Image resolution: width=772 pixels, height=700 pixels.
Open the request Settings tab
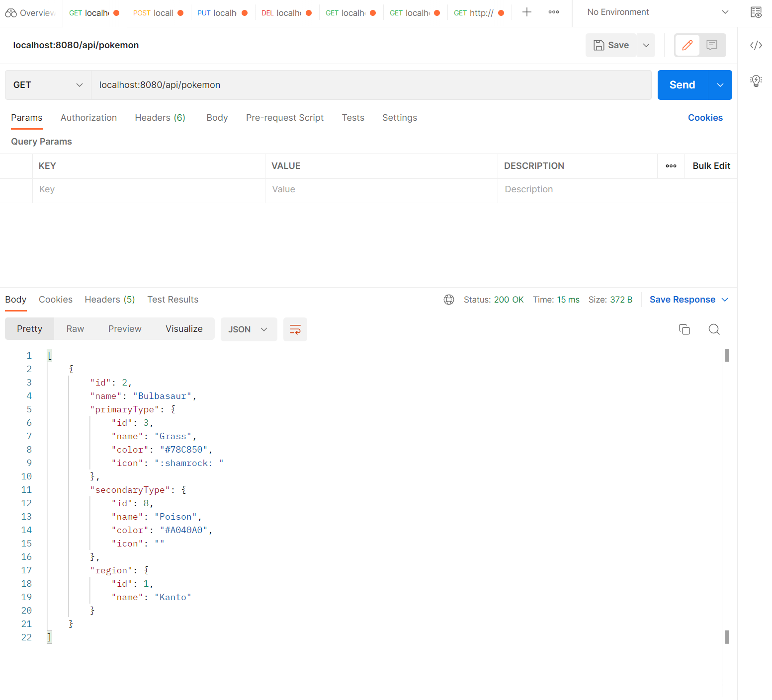coord(400,118)
